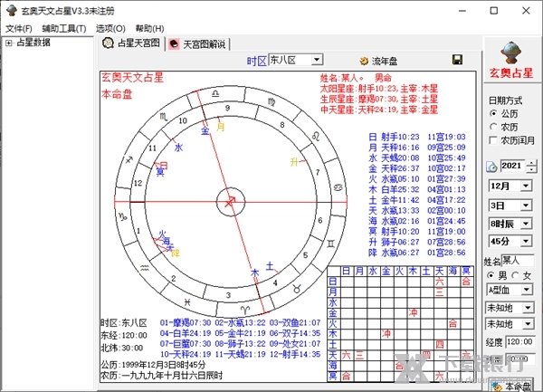543x392 pixels.
Task: Click the 金 Venus marker in the chart
Action: 205,131
